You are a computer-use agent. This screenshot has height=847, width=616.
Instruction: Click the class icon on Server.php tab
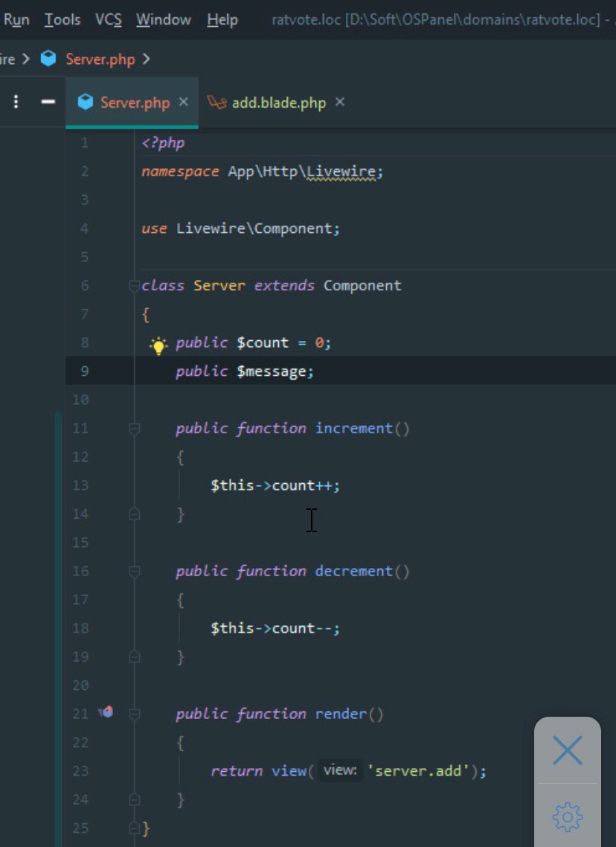86,101
